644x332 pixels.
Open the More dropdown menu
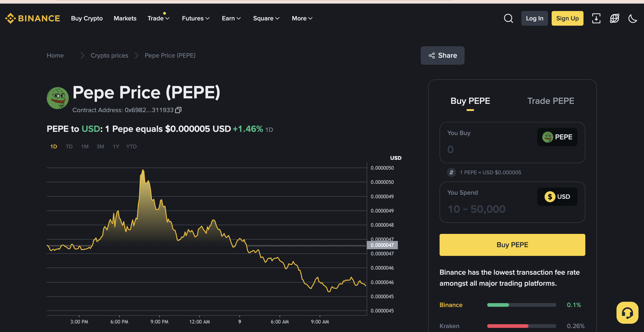coord(302,18)
